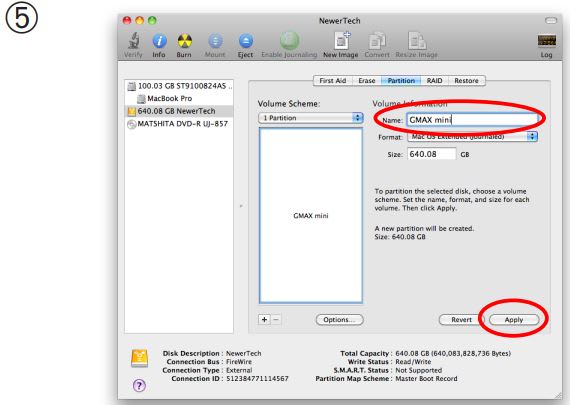This screenshot has width=570, height=405.
Task: Switch to the Partition tab
Action: [x=401, y=81]
